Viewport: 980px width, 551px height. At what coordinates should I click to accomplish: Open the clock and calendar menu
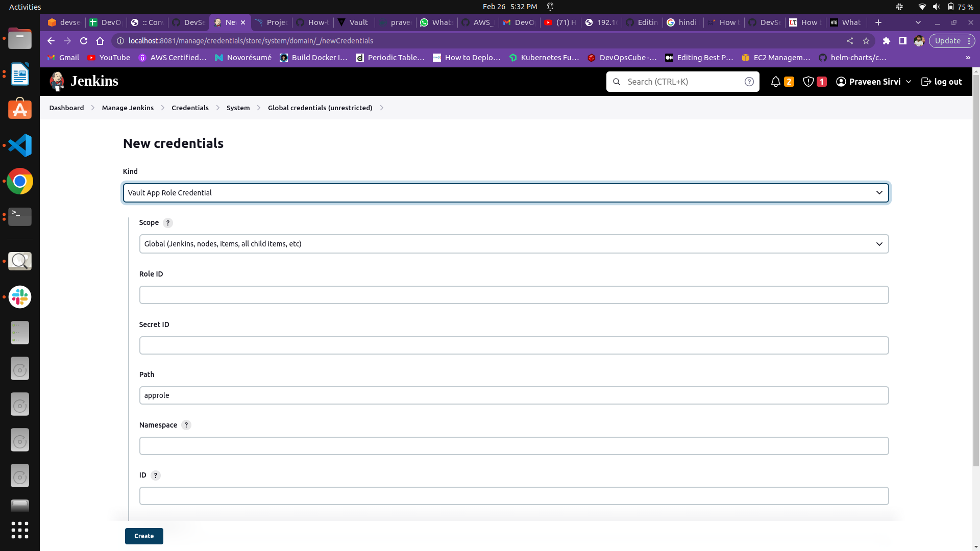510,7
